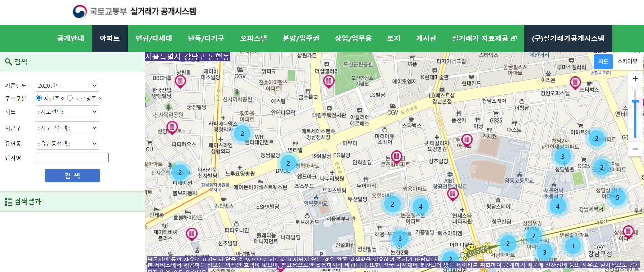Click apartment pin near 항공전문대학교
This screenshot has height=272, width=644.
point(453,194)
